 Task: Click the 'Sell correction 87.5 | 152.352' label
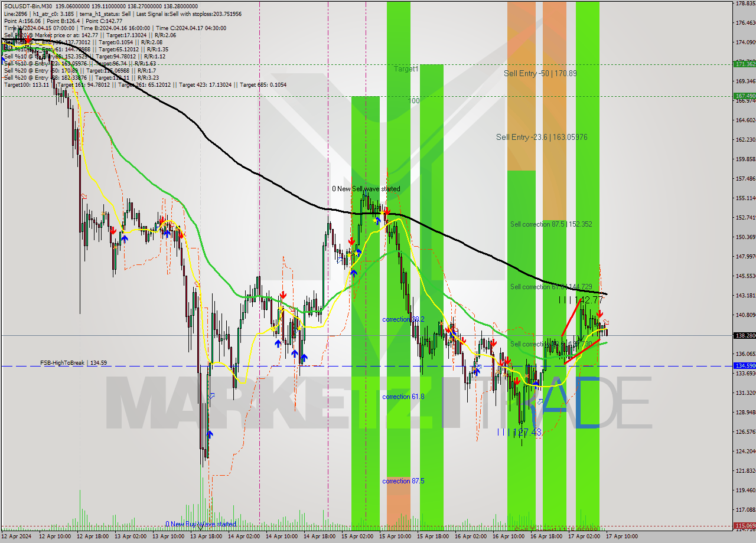pyautogui.click(x=551, y=224)
